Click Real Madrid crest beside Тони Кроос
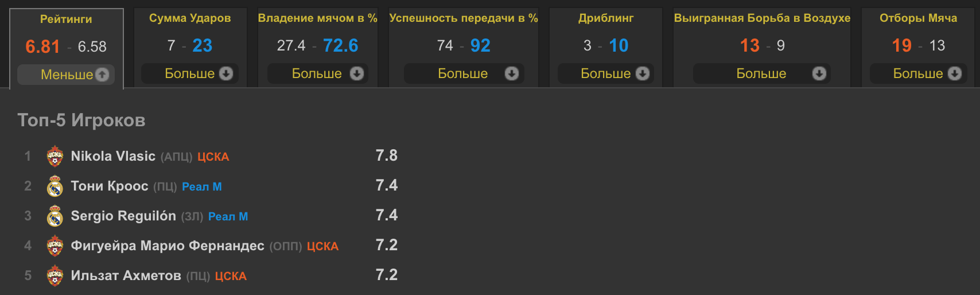The height and width of the screenshot is (295, 980). coord(55,186)
